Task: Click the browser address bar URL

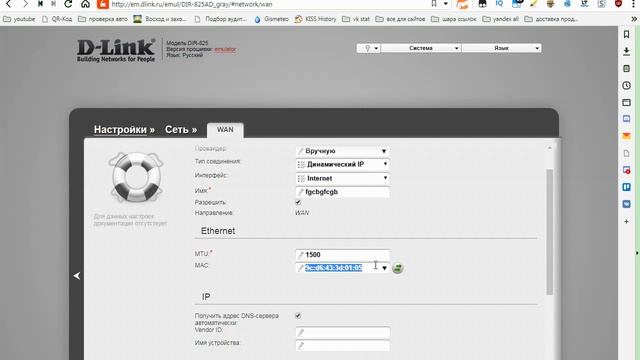Action: pyautogui.click(x=192, y=4)
